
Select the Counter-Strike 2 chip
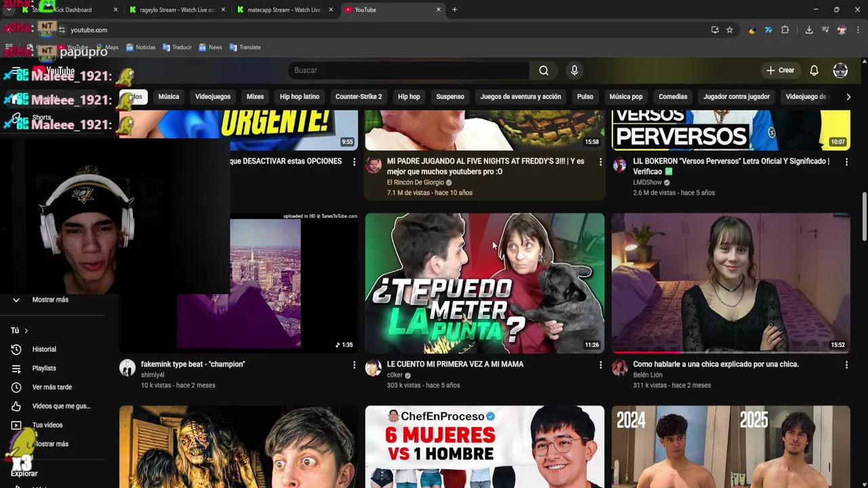(x=359, y=97)
